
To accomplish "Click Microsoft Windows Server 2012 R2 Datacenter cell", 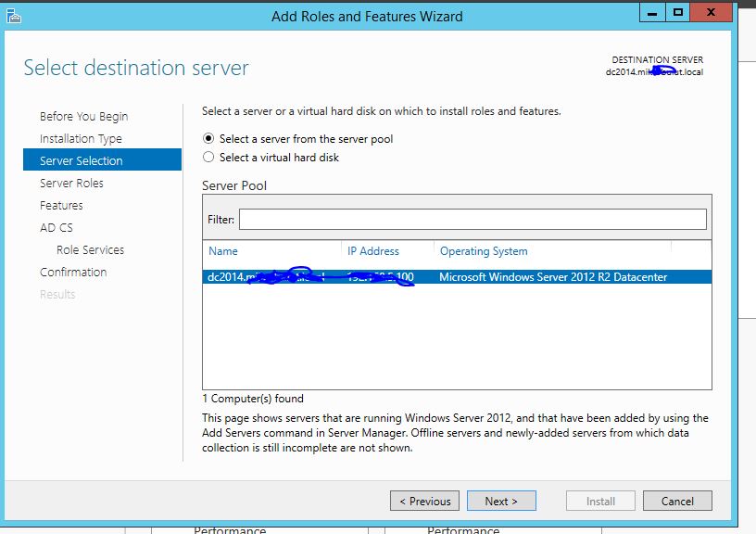I will click(x=553, y=277).
